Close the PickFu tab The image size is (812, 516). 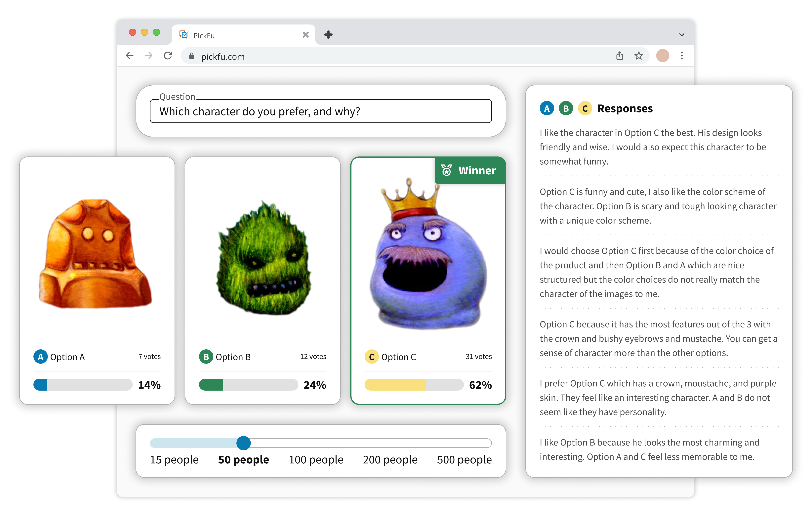[305, 35]
